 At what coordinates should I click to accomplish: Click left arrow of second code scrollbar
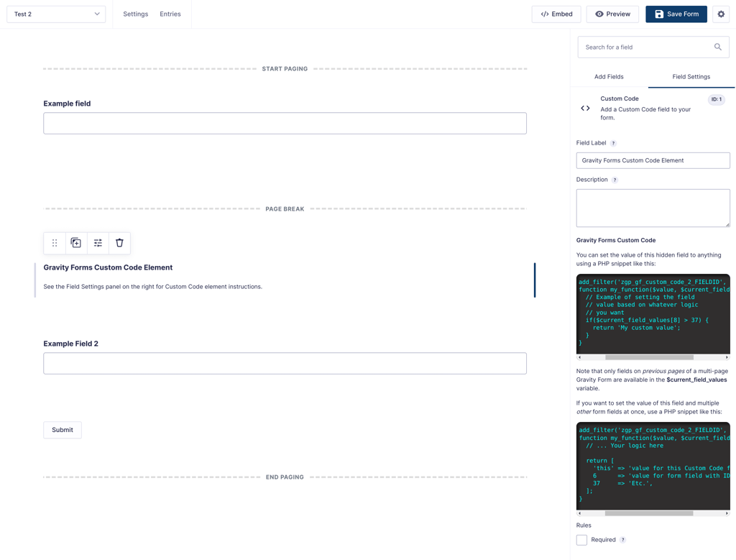click(580, 513)
